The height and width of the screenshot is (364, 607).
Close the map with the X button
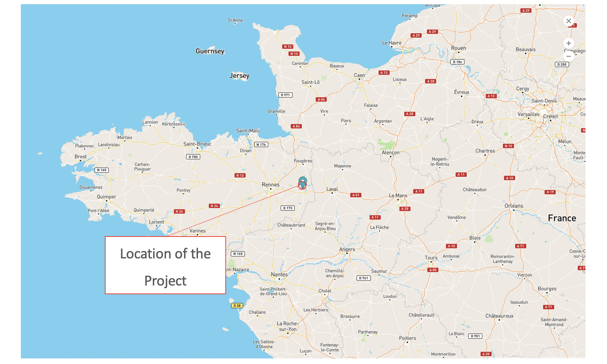point(568,21)
